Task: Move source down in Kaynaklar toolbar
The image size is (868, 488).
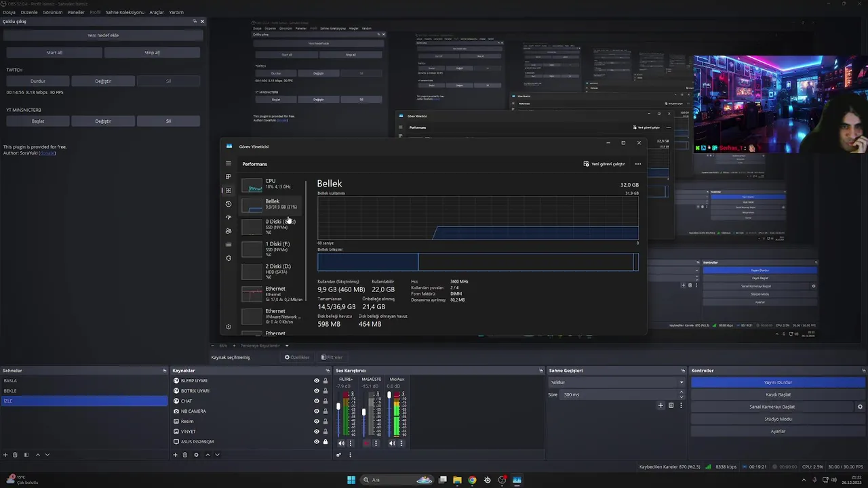Action: (217, 455)
